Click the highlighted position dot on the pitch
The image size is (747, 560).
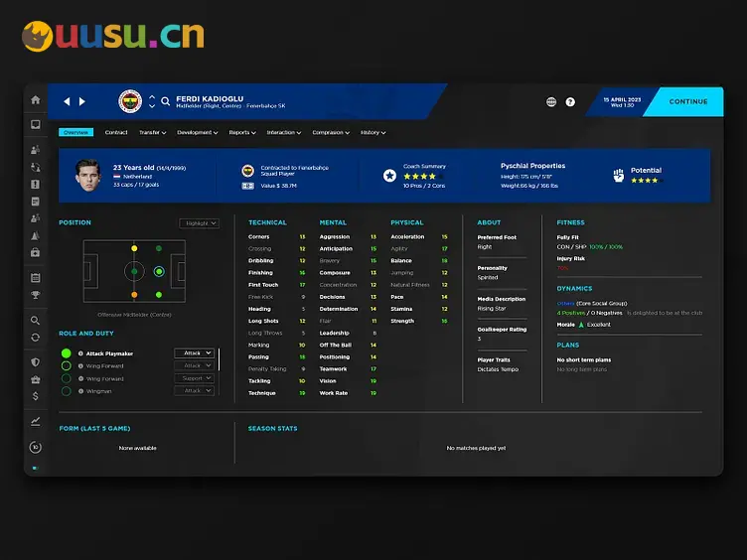[159, 271]
